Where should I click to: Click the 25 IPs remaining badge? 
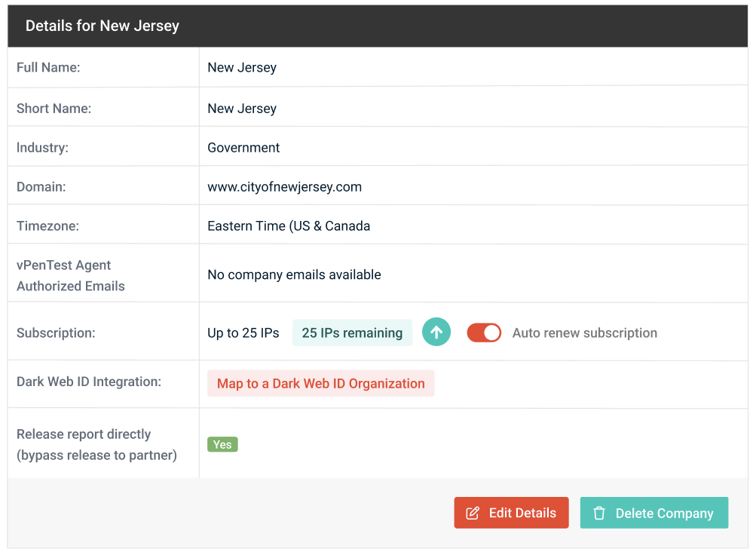point(352,333)
